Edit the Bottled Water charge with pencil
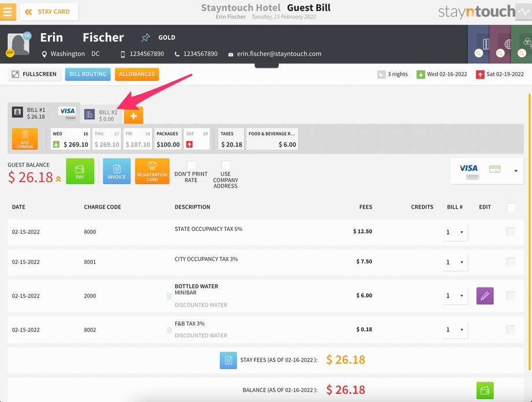This screenshot has height=402, width=532. [x=485, y=296]
